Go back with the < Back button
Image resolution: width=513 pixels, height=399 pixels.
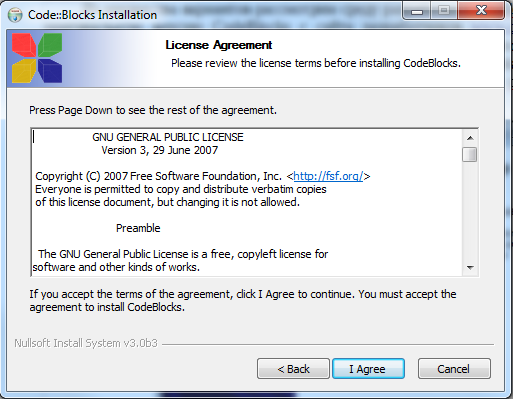click(293, 369)
